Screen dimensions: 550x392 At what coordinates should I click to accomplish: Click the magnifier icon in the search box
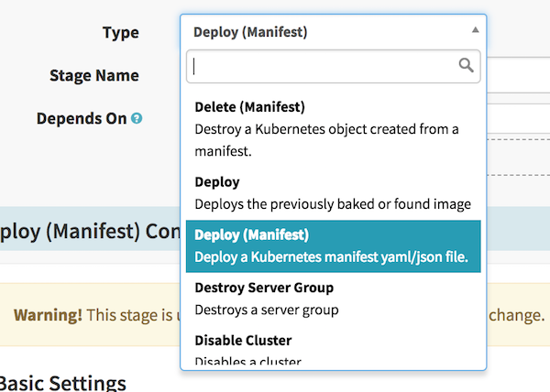[x=466, y=65]
